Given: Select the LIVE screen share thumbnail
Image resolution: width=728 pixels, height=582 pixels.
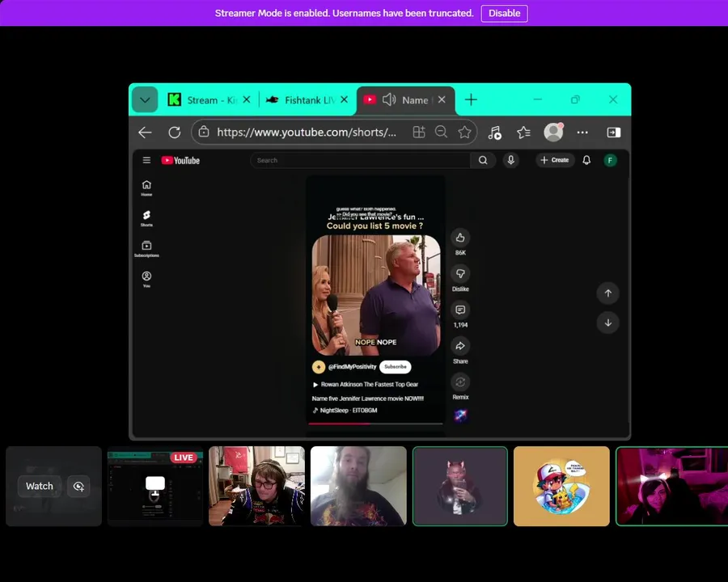Looking at the screenshot, I should pos(155,487).
